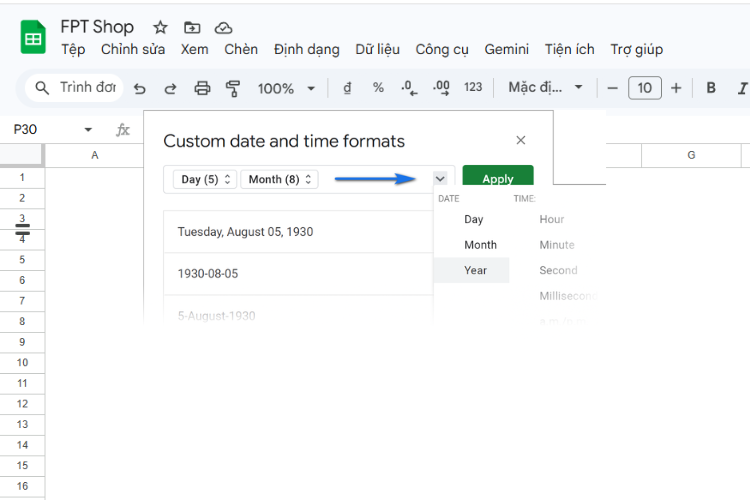Click the redo arrow icon
Viewport: 750px width, 500px height.
tap(170, 89)
